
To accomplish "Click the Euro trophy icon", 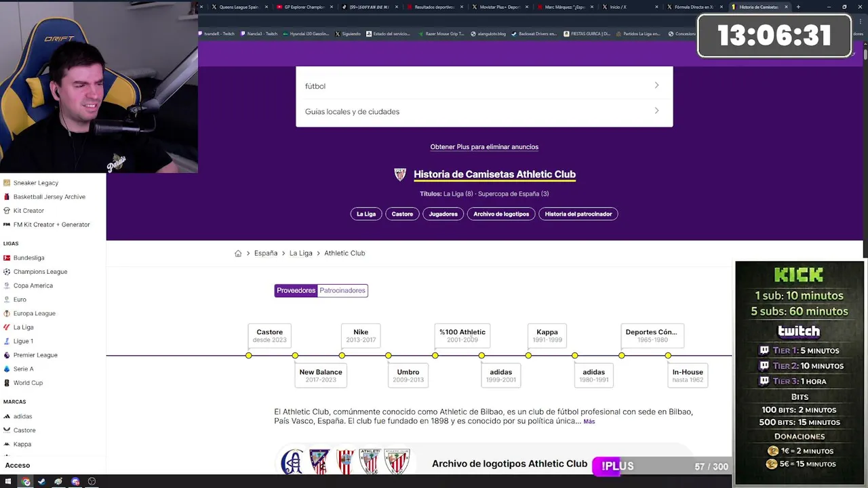I will (x=7, y=300).
